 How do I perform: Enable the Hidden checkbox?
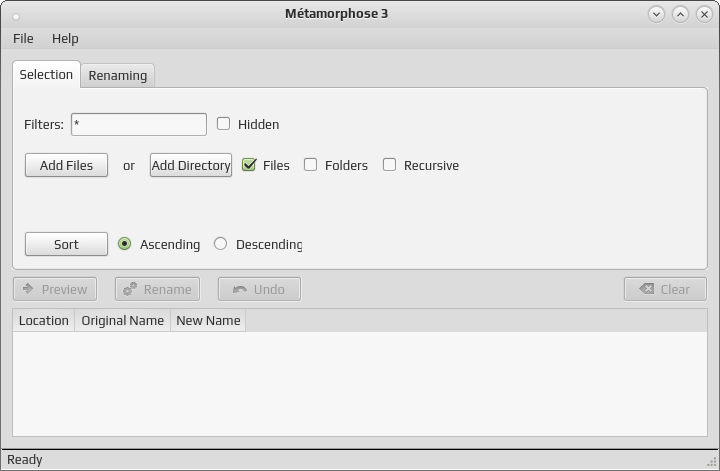[x=223, y=123]
